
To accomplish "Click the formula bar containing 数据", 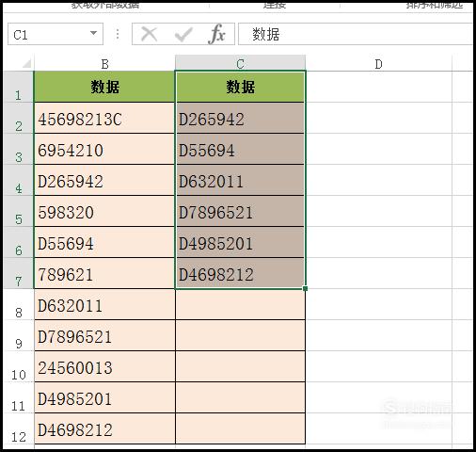I will (x=356, y=34).
